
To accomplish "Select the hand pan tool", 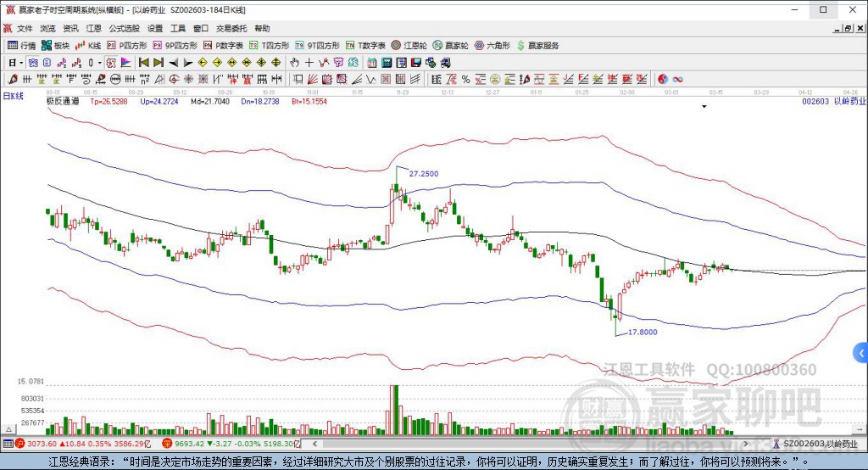I will (294, 63).
